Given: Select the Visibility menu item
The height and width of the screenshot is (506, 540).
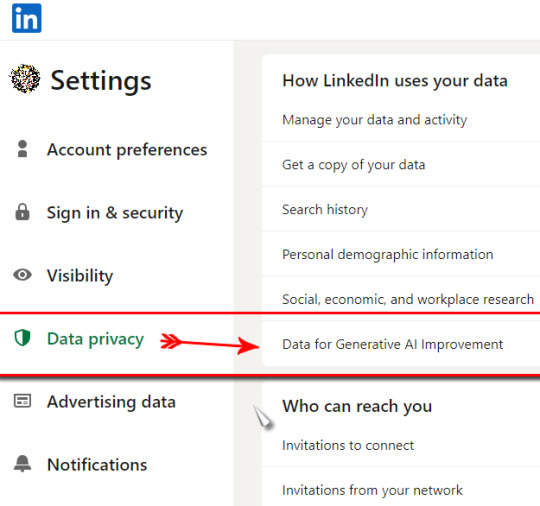Looking at the screenshot, I should tap(80, 276).
